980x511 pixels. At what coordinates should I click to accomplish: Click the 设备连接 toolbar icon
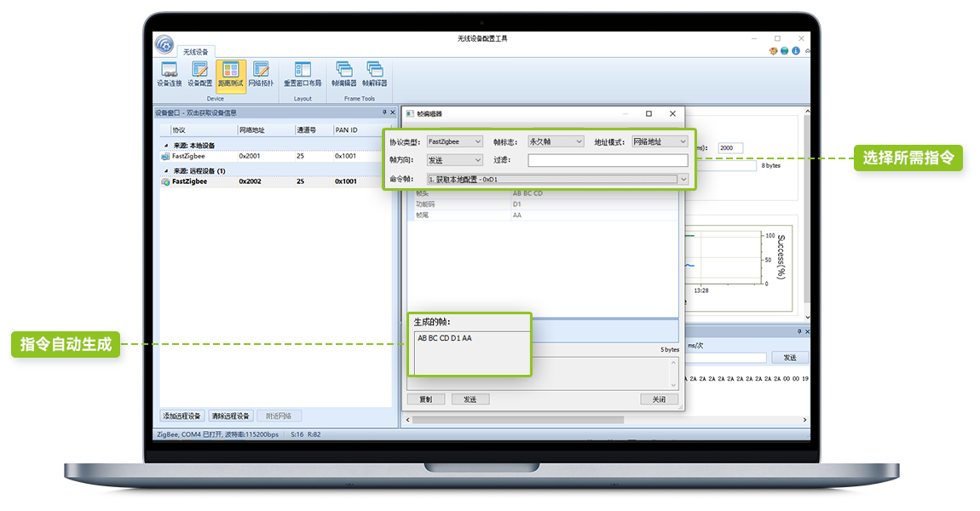pyautogui.click(x=169, y=74)
